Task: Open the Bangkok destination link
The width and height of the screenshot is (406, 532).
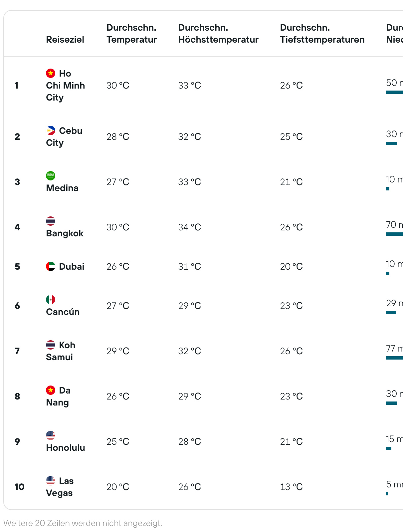Action: 65,233
